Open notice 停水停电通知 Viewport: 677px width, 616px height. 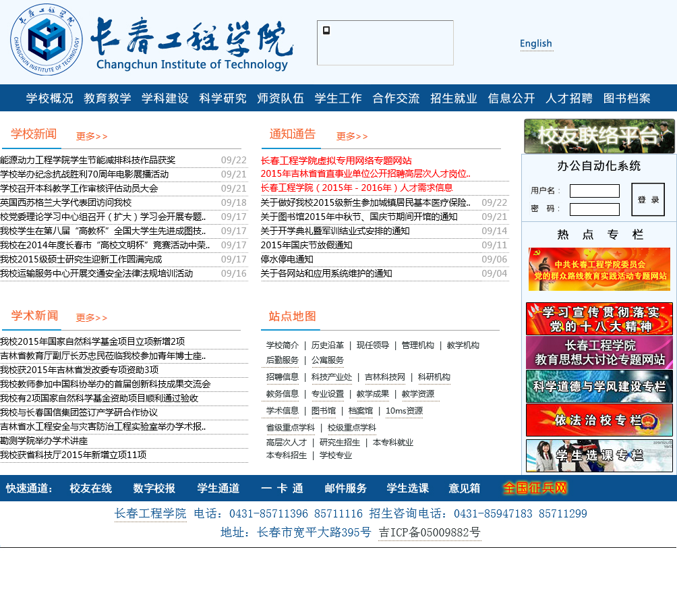click(287, 259)
